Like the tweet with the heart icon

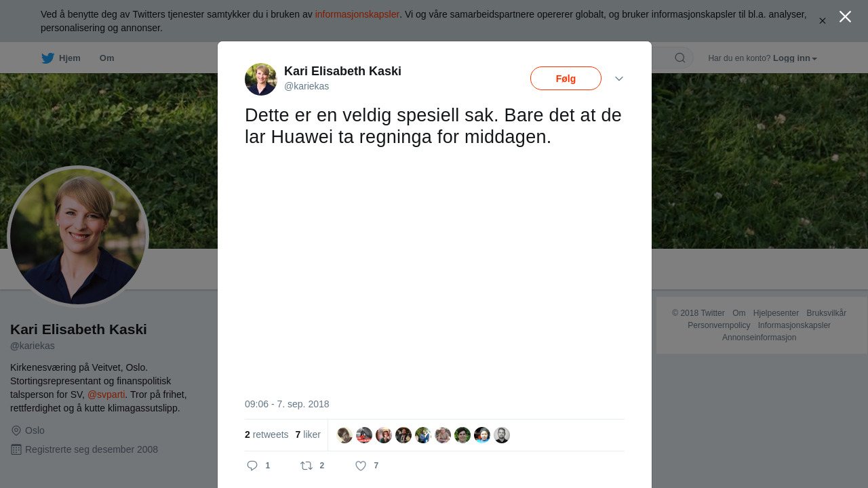361,466
